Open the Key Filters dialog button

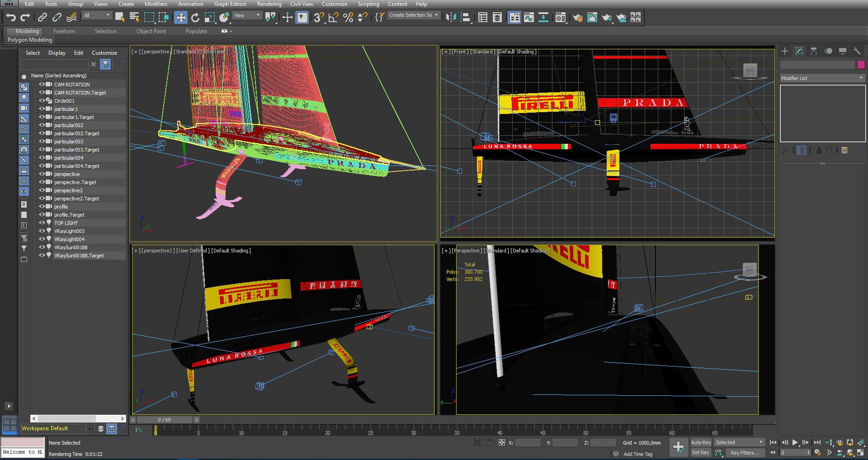pyautogui.click(x=745, y=452)
